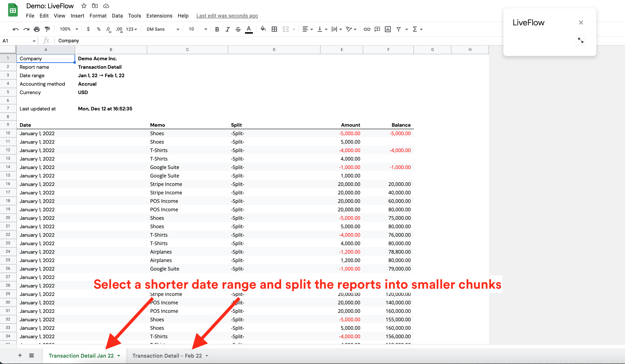The height and width of the screenshot is (364, 625).
Task: Star the Demo: LiveFlow document
Action: (x=84, y=6)
